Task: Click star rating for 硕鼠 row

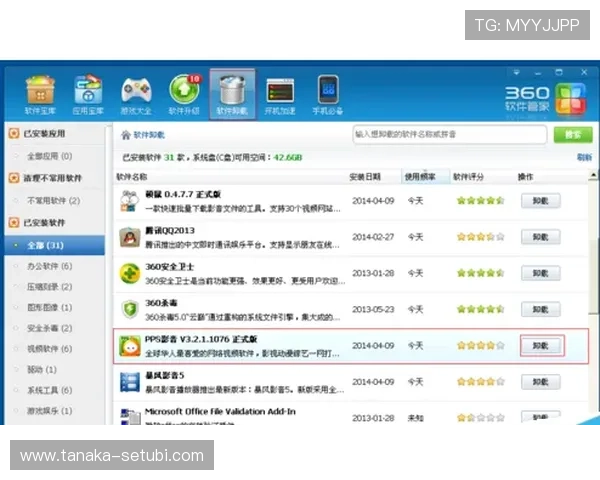Action: coord(481,201)
